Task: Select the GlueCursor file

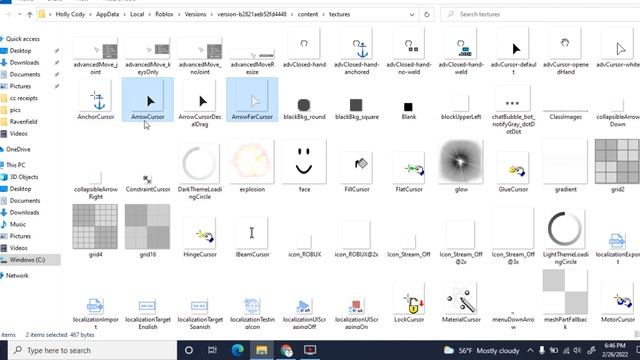Action: (513, 171)
